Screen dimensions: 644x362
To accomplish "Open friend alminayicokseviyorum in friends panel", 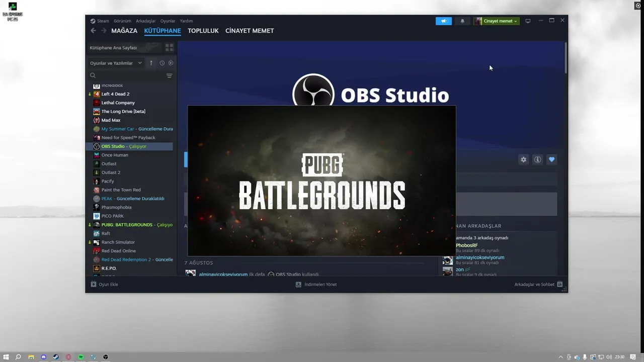I will coord(480,257).
